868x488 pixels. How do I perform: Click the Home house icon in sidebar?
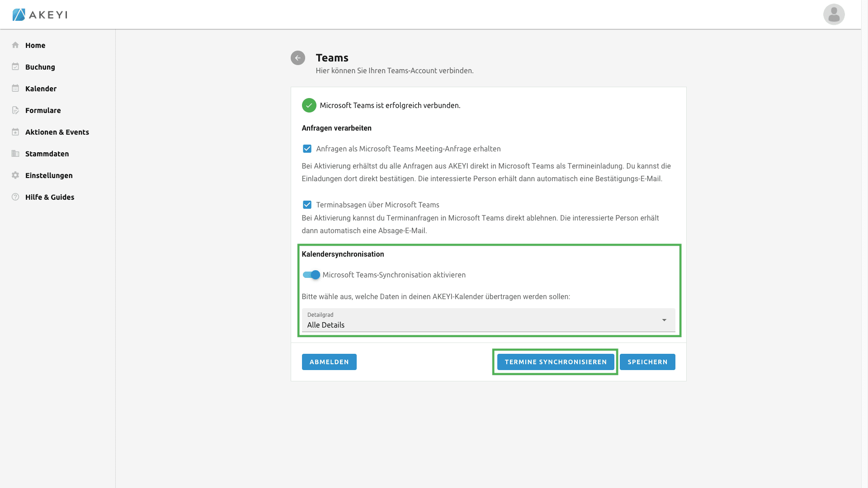point(15,45)
